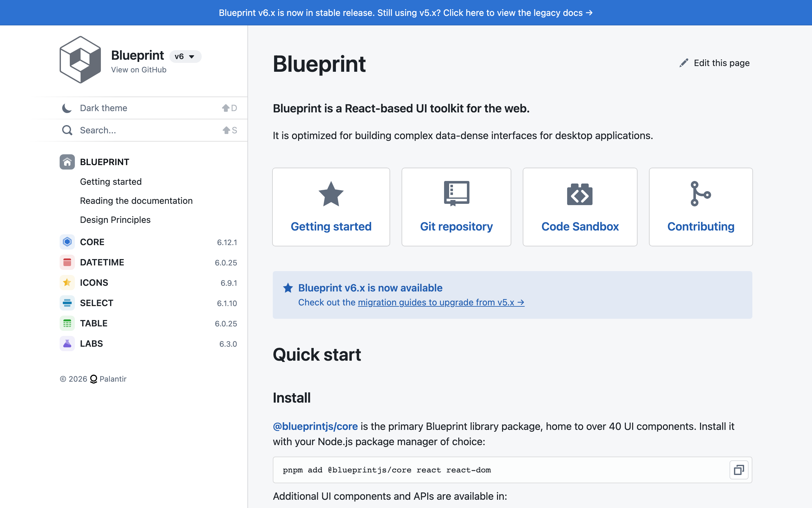Viewport: 812px width, 508px height.
Task: Click the Quick start heading
Action: point(317,355)
